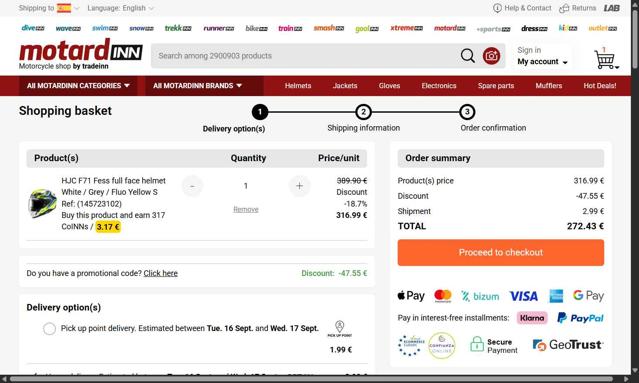Open Language: English dropdown
639x383 pixels.
(x=121, y=8)
